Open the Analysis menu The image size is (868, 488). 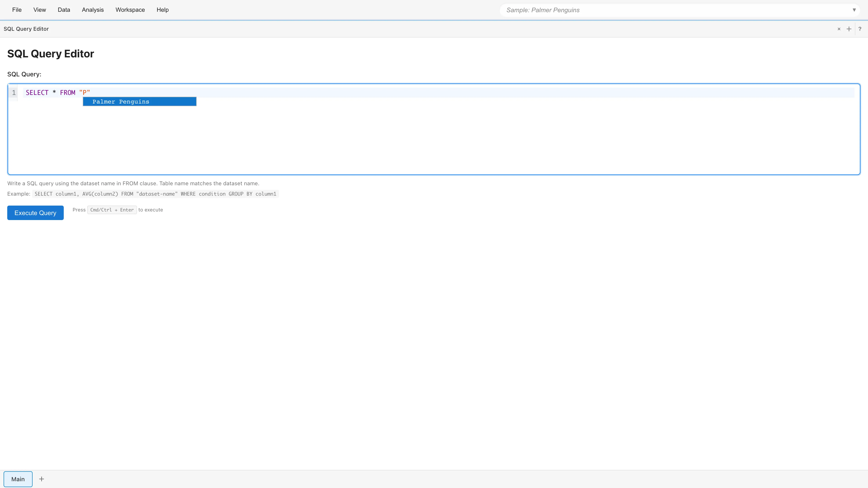click(93, 10)
